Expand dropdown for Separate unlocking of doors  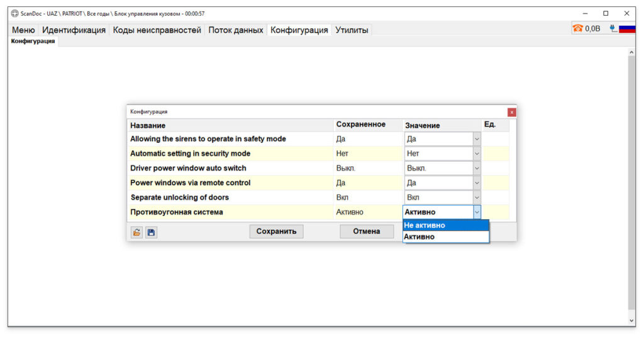(477, 197)
